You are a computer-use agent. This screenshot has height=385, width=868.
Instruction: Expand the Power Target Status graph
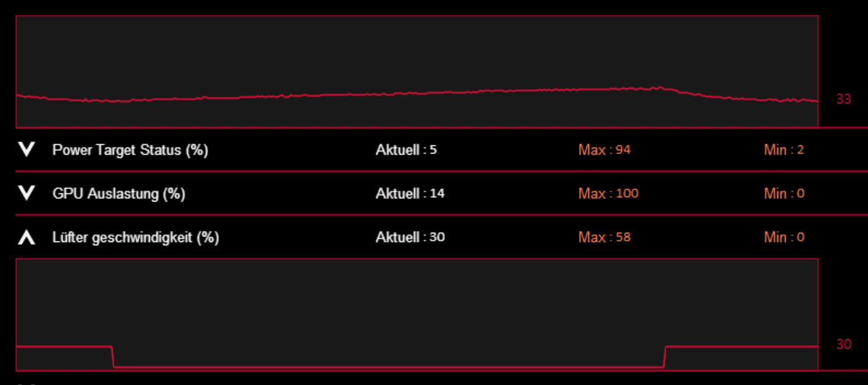(26, 150)
